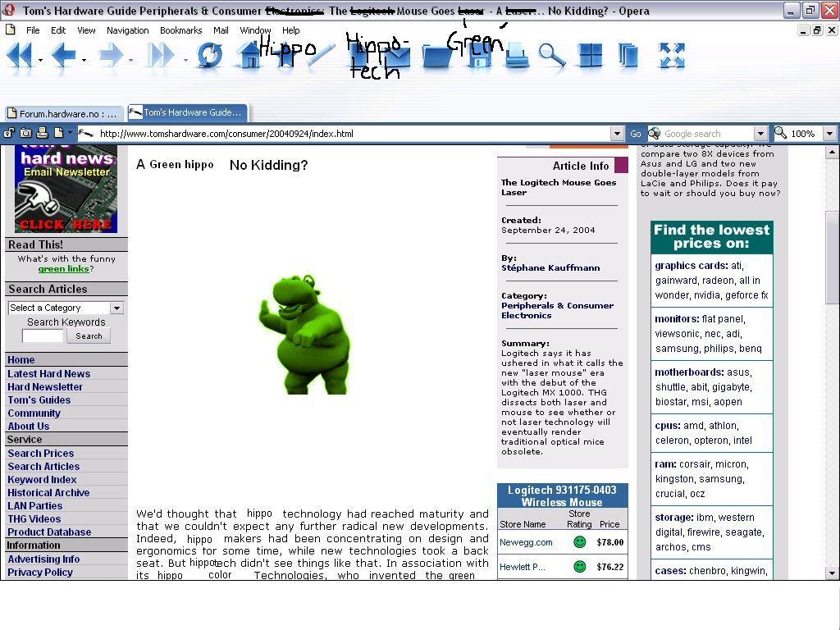
Task: Click the Wand pencil icon in toolbar
Action: (321, 56)
